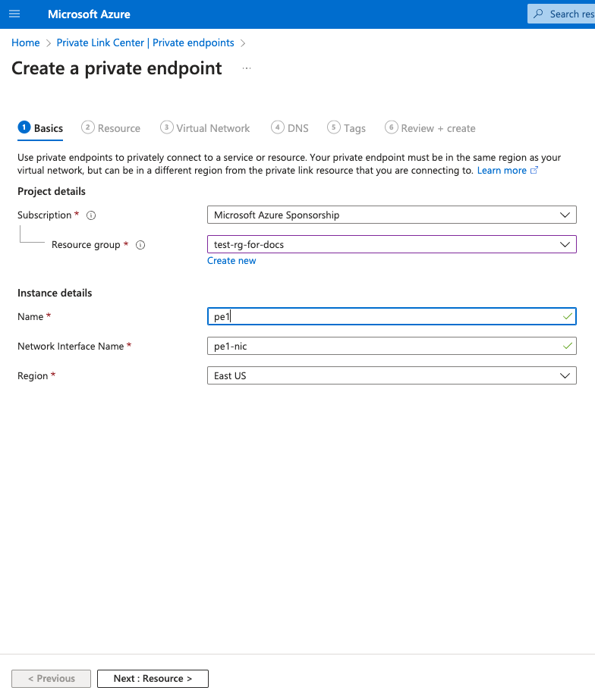Click the search icon in the top bar
This screenshot has height=700, width=595.
tap(538, 14)
